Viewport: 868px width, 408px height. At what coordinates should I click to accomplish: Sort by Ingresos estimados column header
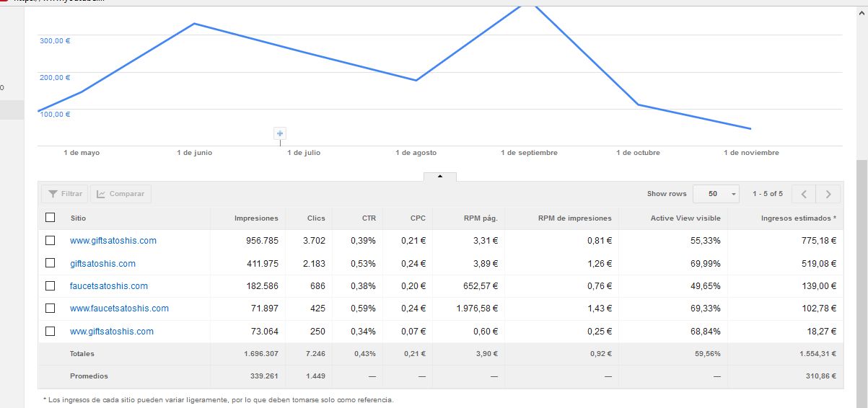pos(799,218)
